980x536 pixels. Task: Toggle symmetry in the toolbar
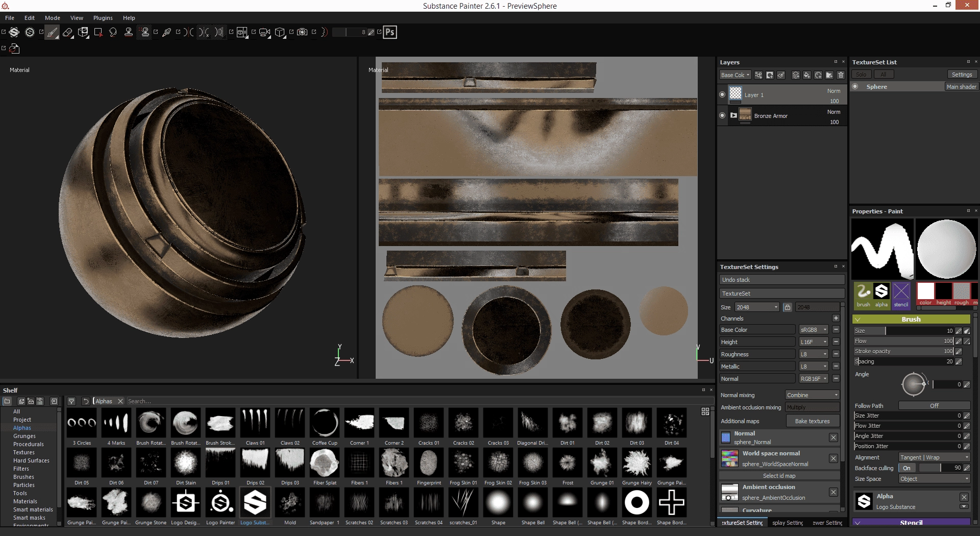coord(189,32)
